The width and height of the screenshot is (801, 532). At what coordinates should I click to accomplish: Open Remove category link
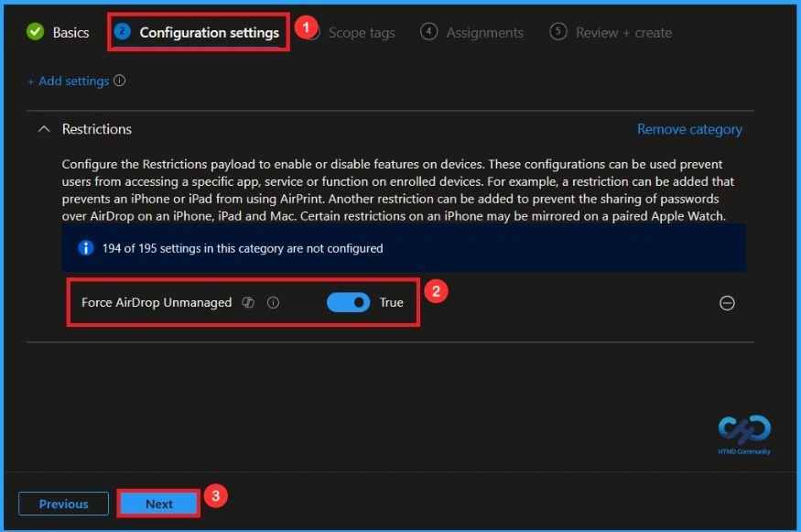[x=689, y=129]
